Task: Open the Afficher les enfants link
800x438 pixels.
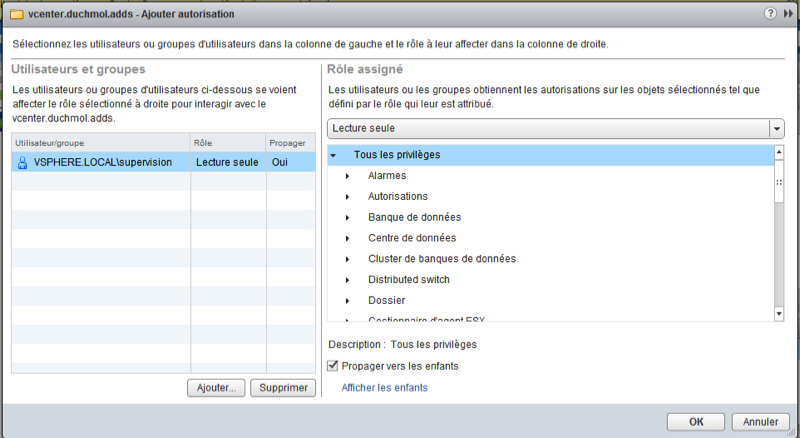Action: 385,387
